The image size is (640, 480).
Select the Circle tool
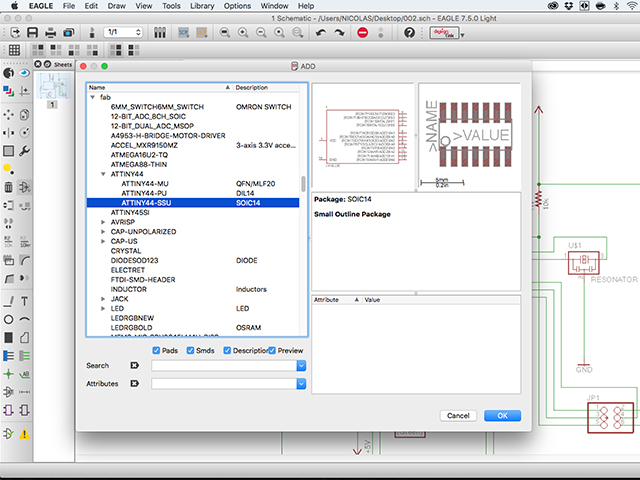(8, 320)
